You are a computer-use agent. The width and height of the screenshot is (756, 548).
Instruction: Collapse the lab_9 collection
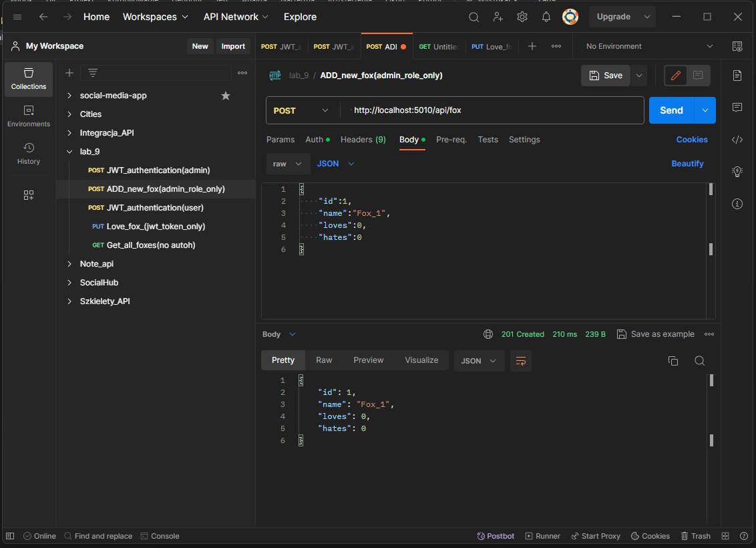point(69,152)
